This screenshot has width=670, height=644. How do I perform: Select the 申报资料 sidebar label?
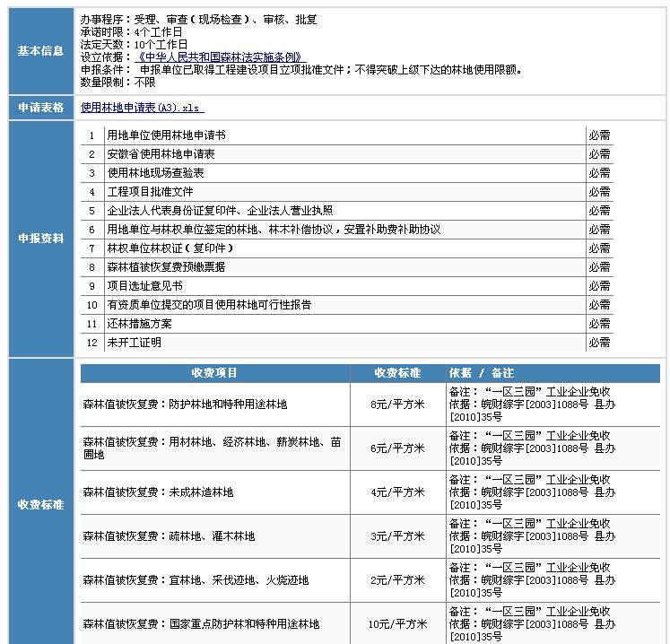point(40,239)
